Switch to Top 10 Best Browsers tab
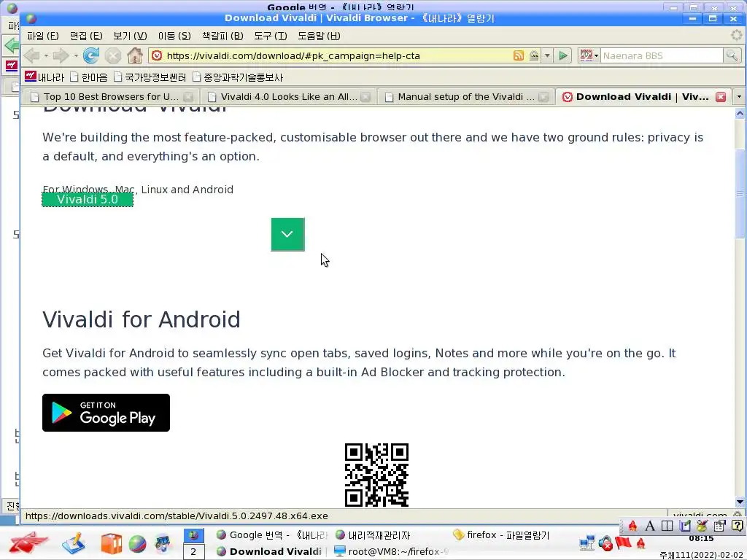Image resolution: width=747 pixels, height=560 pixels. pyautogui.click(x=111, y=97)
